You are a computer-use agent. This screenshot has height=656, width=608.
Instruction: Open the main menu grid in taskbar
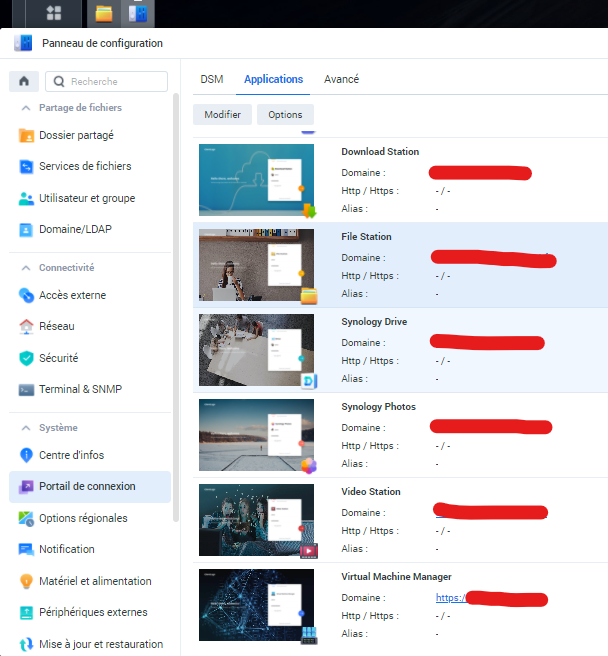(x=55, y=13)
